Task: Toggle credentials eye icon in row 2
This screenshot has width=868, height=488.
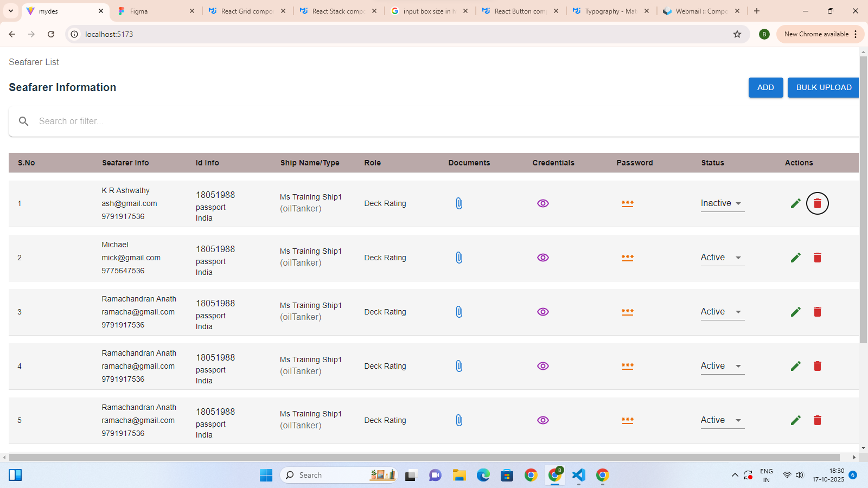Action: [x=542, y=258]
